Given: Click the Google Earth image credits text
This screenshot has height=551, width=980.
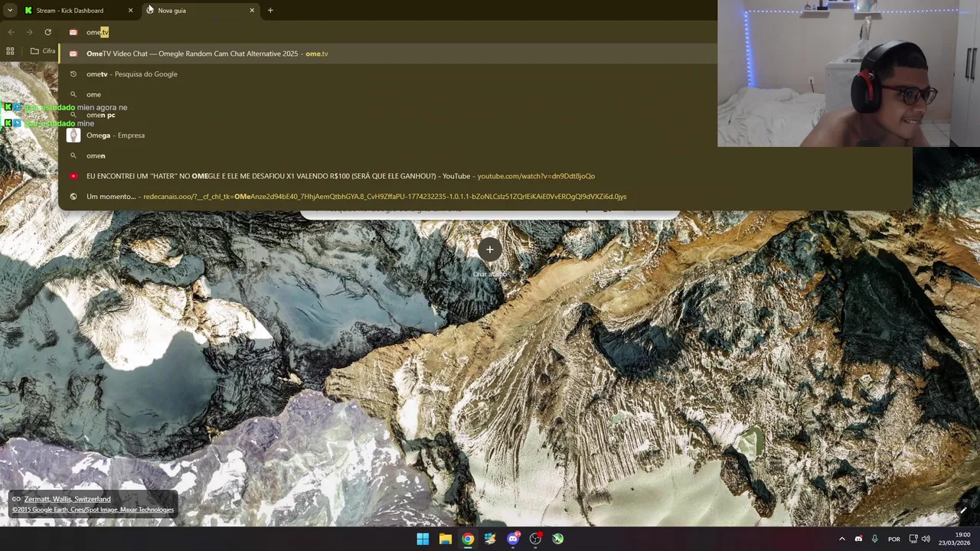Looking at the screenshot, I should [x=93, y=510].
